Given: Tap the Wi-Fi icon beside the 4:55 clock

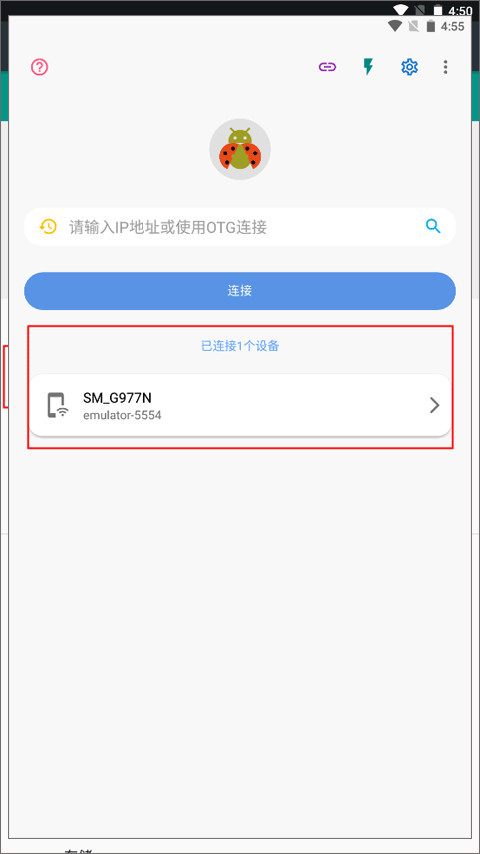Looking at the screenshot, I should click(395, 26).
